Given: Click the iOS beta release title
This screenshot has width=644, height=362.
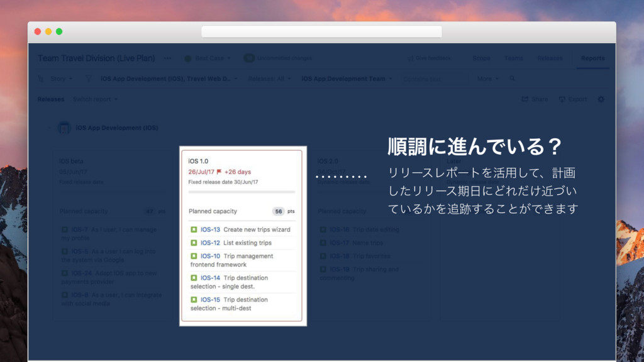Looking at the screenshot, I should (71, 161).
